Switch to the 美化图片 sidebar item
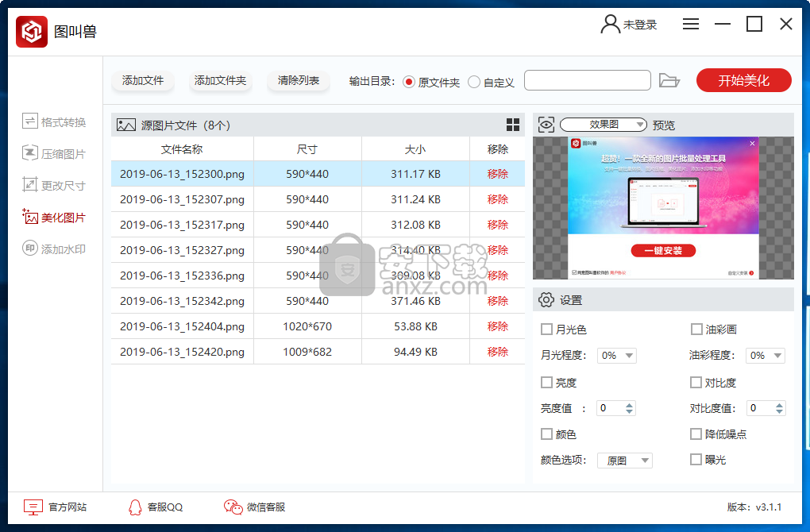 [x=54, y=218]
